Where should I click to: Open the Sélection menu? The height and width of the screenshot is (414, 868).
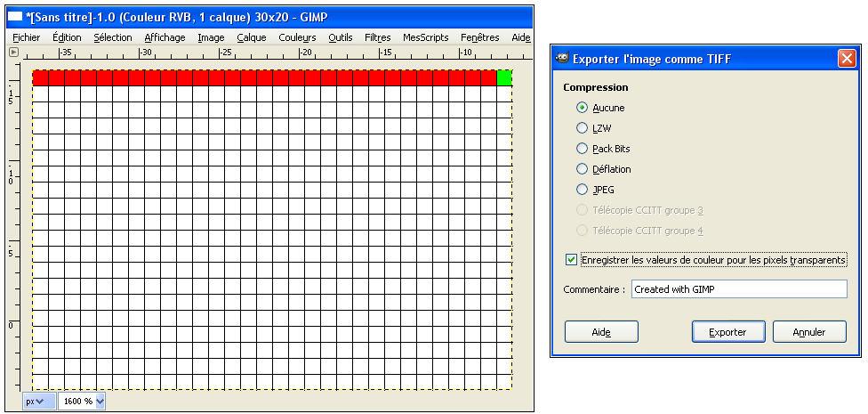tap(113, 37)
